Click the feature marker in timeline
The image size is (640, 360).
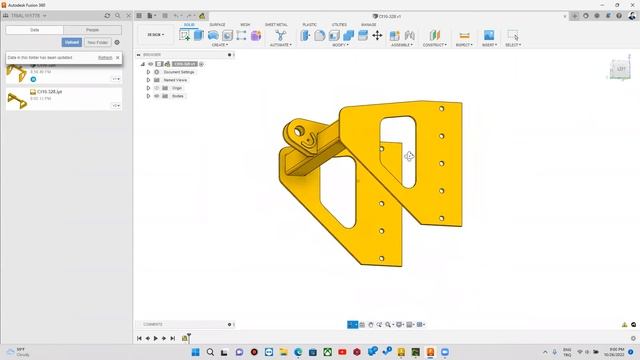(186, 338)
